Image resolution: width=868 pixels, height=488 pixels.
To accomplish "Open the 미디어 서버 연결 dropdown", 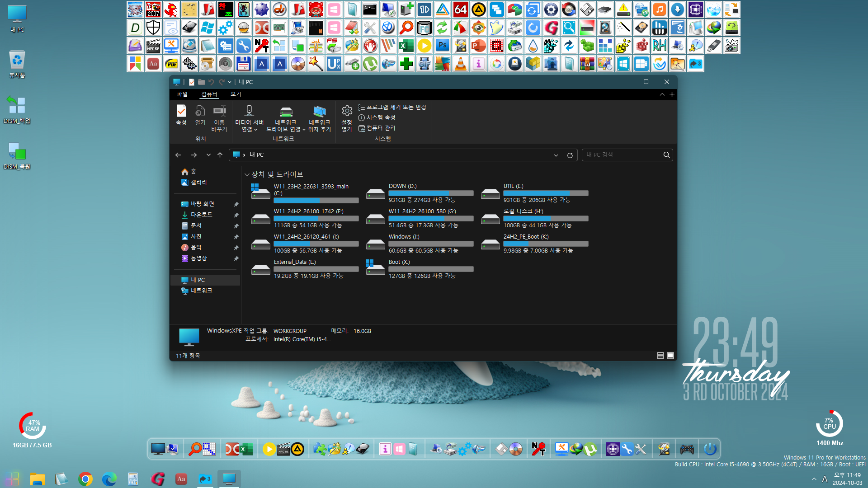I will [x=255, y=130].
